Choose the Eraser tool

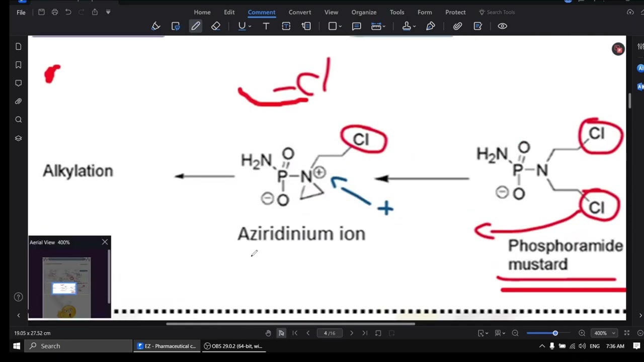pyautogui.click(x=216, y=26)
